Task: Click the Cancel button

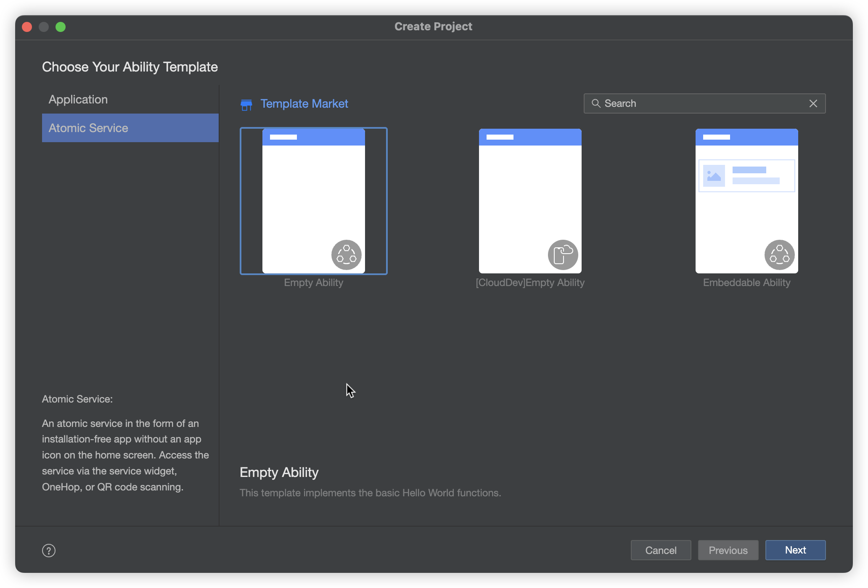Action: coord(661,550)
